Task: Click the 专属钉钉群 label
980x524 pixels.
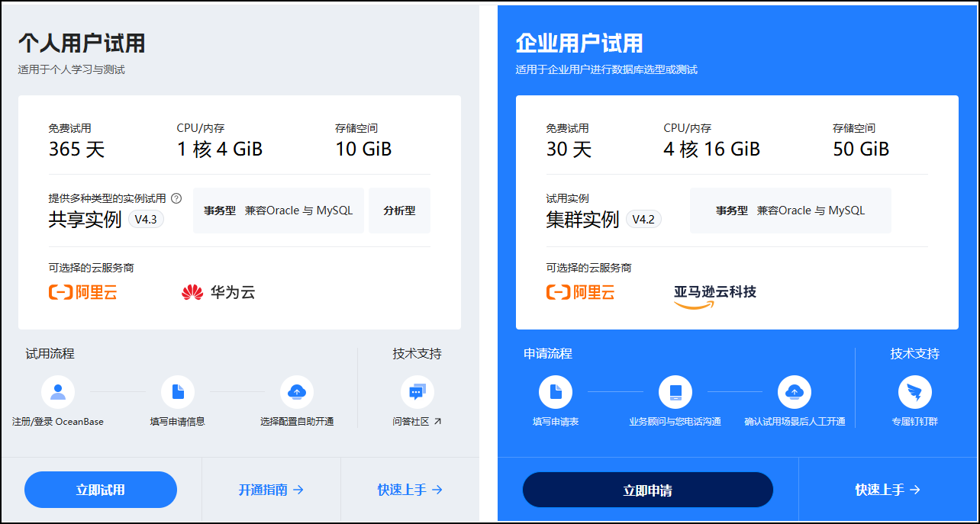Action: (914, 421)
